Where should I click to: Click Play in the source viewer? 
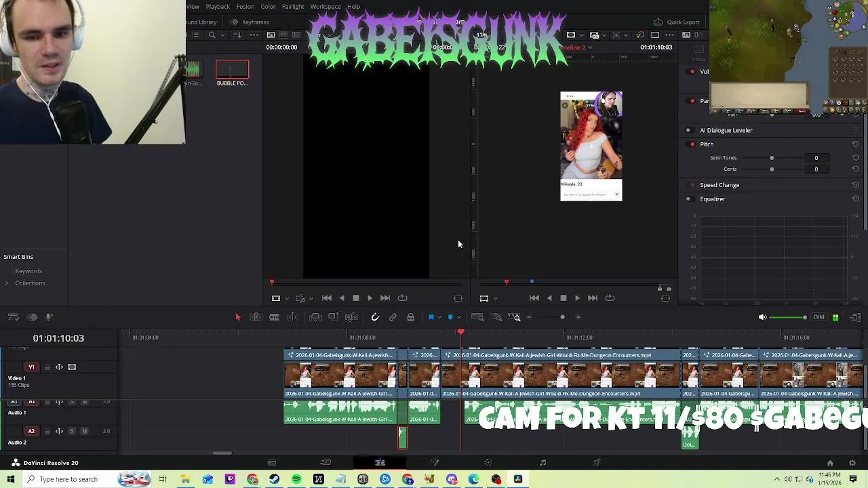370,298
